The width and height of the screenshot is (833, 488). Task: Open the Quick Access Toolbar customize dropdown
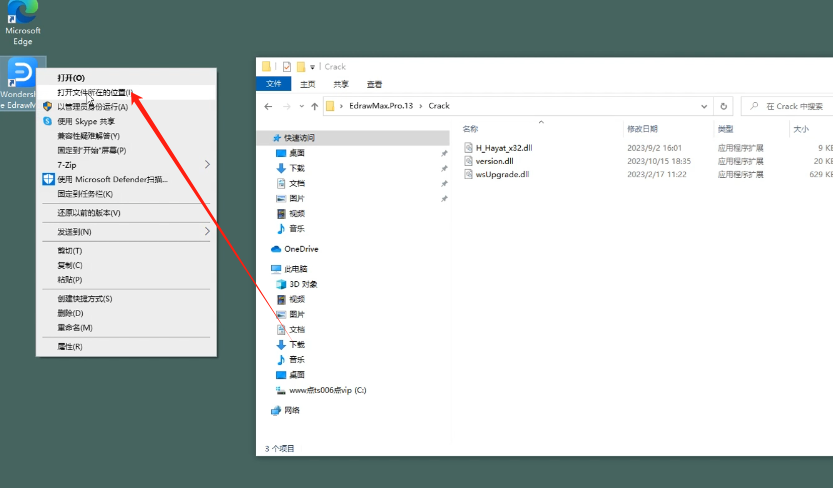(x=312, y=67)
